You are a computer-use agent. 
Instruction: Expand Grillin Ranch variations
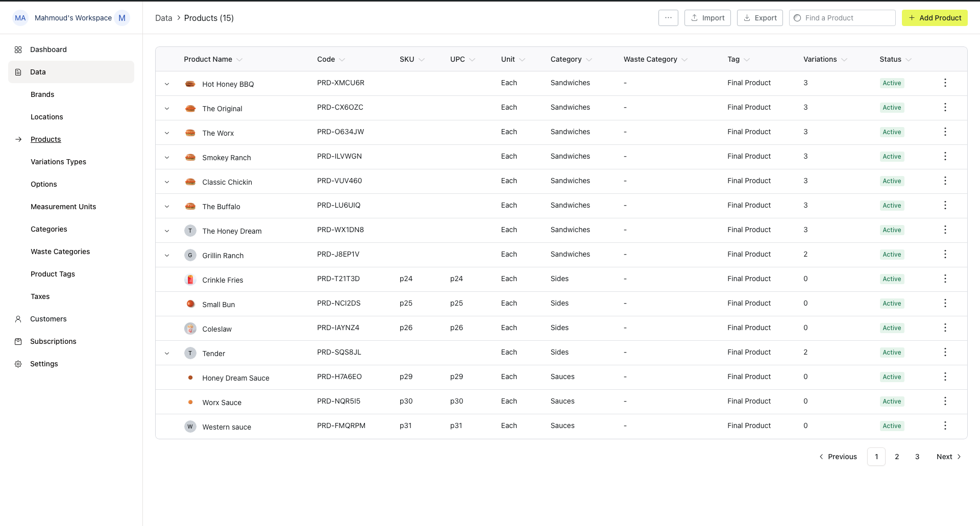[x=167, y=256]
